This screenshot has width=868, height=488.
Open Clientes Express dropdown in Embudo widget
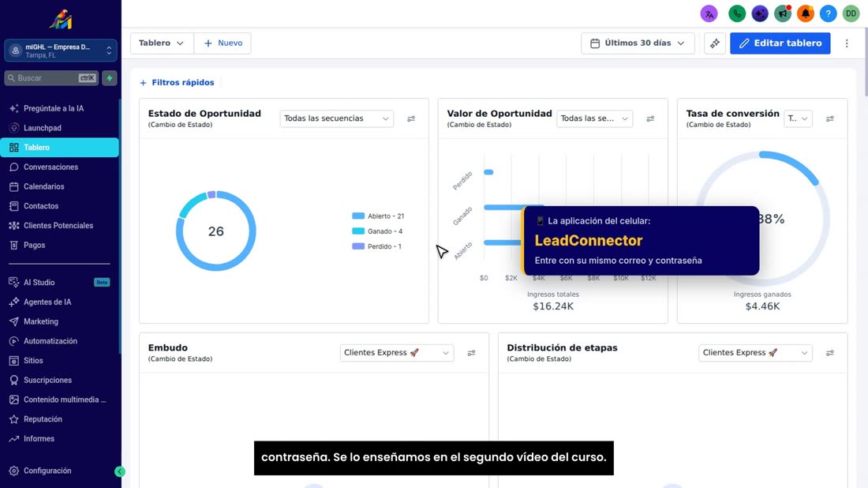click(x=396, y=353)
